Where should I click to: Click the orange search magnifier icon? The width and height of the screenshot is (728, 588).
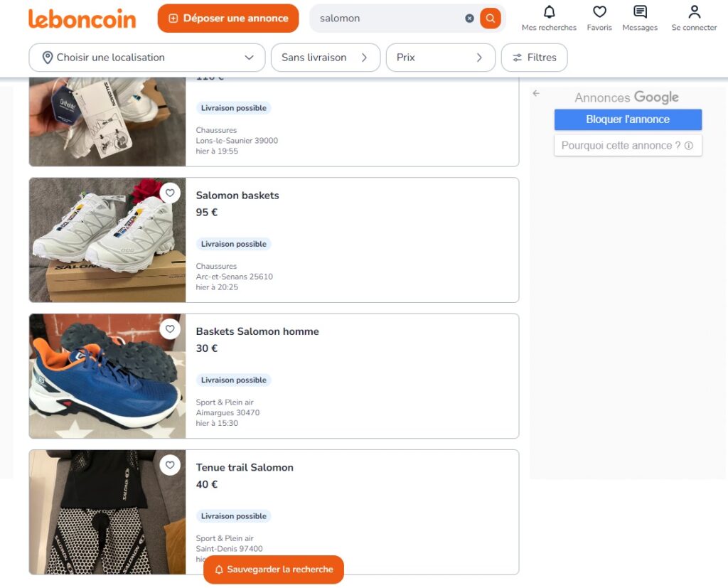(491, 18)
